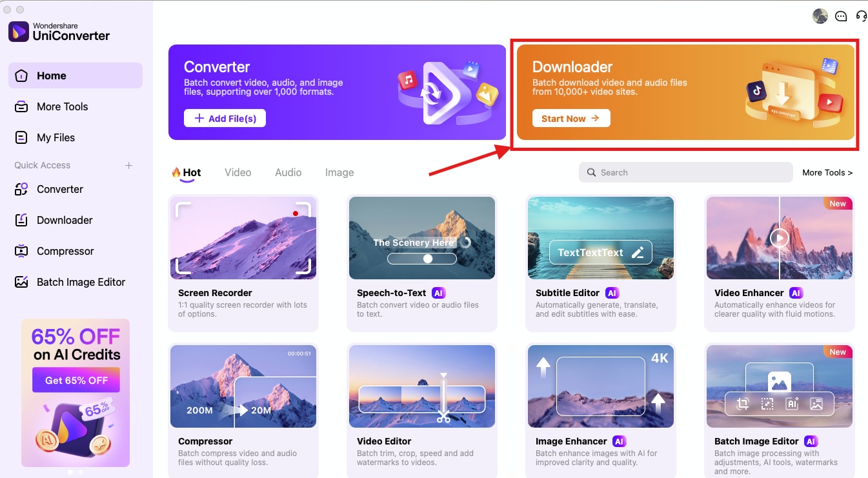This screenshot has height=478, width=868.
Task: Open the More Tools > link
Action: tap(827, 172)
